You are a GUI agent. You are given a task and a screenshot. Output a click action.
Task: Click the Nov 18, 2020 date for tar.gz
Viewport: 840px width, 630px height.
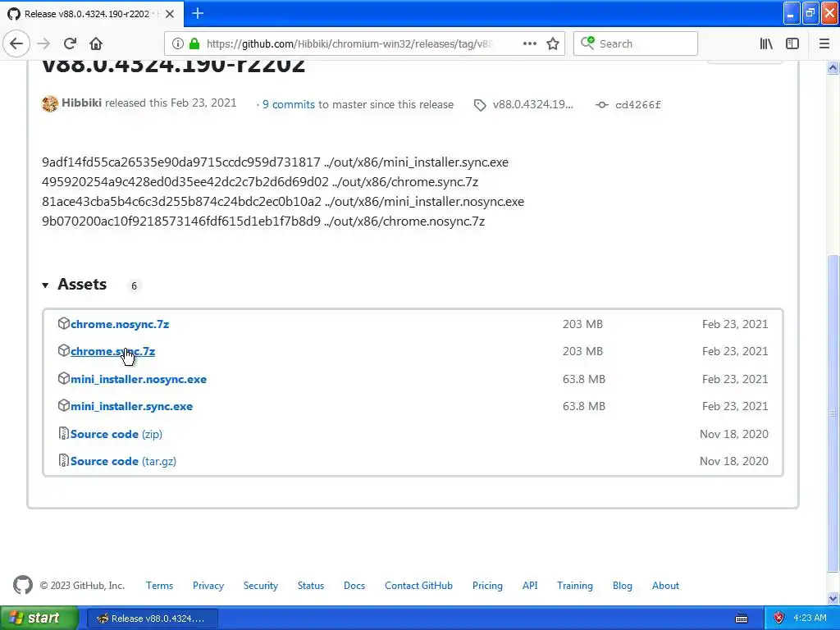click(734, 461)
